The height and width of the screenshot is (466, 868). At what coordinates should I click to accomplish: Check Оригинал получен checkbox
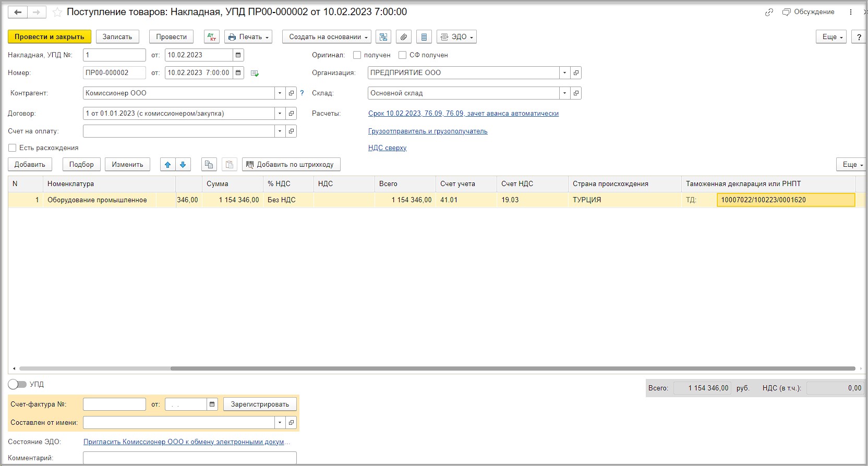coord(357,55)
